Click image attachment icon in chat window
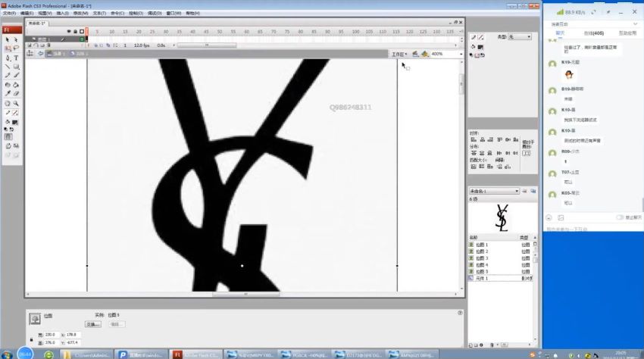Screen dimensions: 644x359 click(561, 217)
